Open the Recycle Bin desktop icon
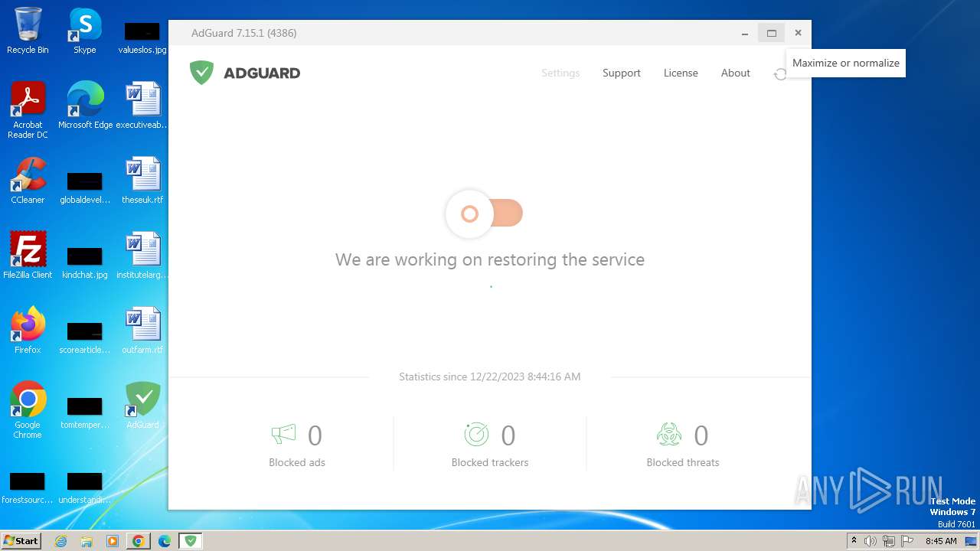The width and height of the screenshot is (980, 551). (x=28, y=31)
